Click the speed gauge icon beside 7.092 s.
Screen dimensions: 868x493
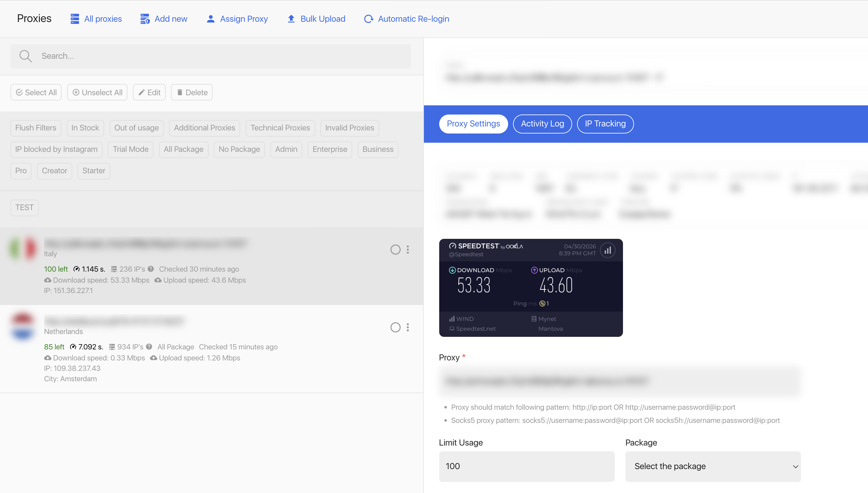click(x=73, y=347)
